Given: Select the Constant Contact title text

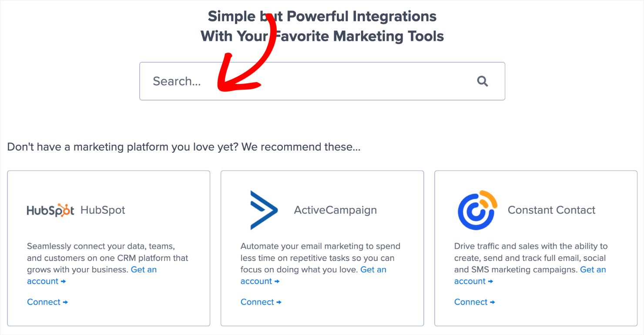Looking at the screenshot, I should pos(551,210).
